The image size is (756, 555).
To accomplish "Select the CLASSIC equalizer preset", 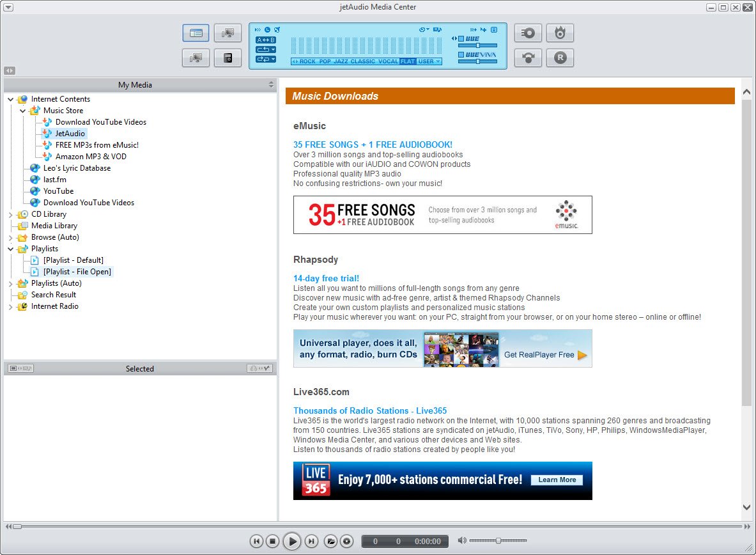I will tap(362, 62).
